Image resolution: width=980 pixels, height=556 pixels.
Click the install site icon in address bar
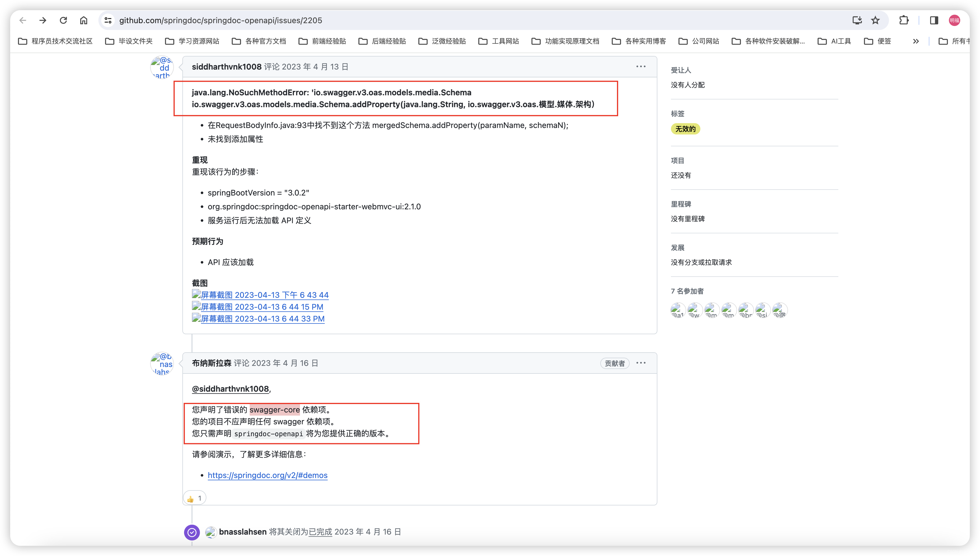pyautogui.click(x=857, y=20)
